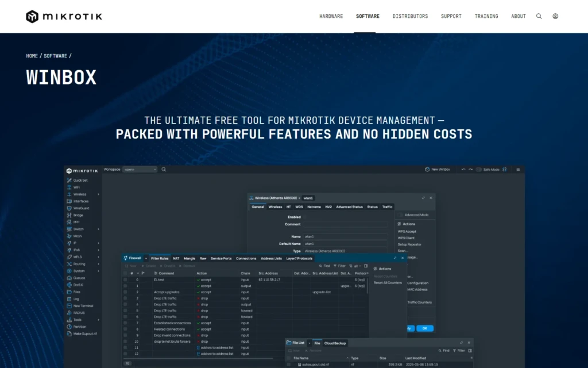Screen dimensions: 588x368
Task: Expand the Routing submenu arrow
Action: (99, 264)
